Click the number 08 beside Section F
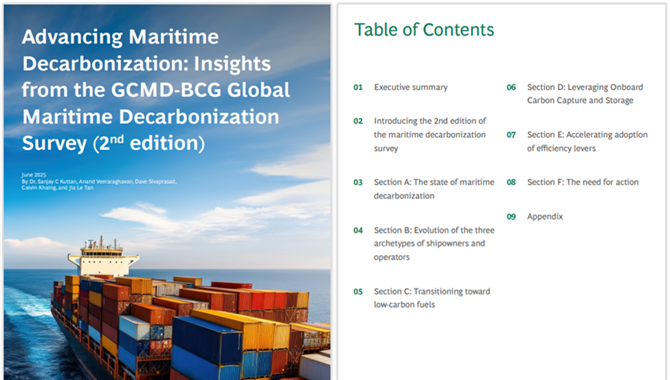This screenshot has height=380, width=670. click(511, 182)
